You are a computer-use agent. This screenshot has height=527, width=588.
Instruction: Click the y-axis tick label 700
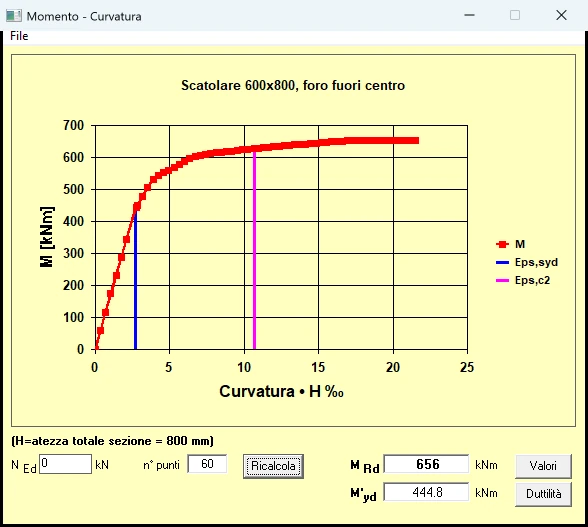(74, 125)
